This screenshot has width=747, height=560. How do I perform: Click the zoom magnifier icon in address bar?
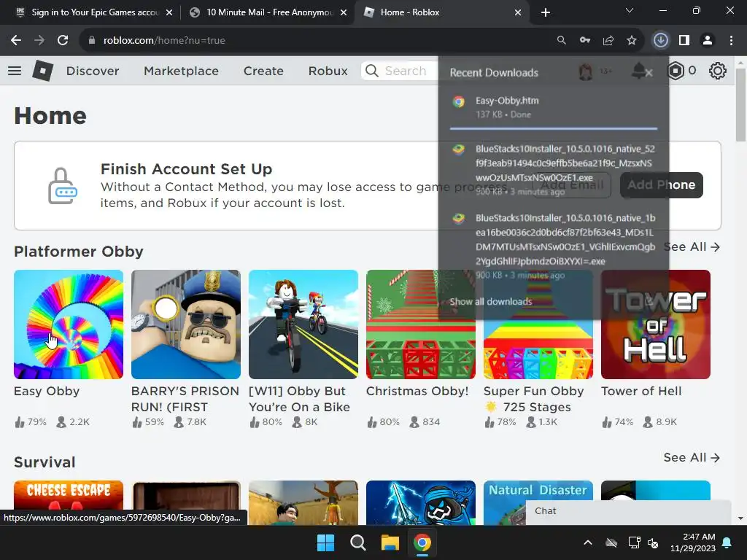point(562,41)
